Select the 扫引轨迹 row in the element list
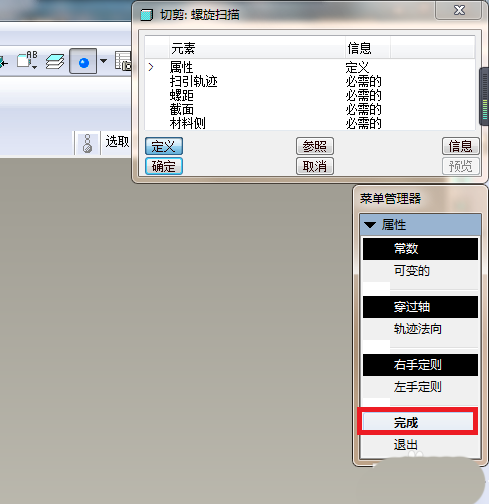 310,81
